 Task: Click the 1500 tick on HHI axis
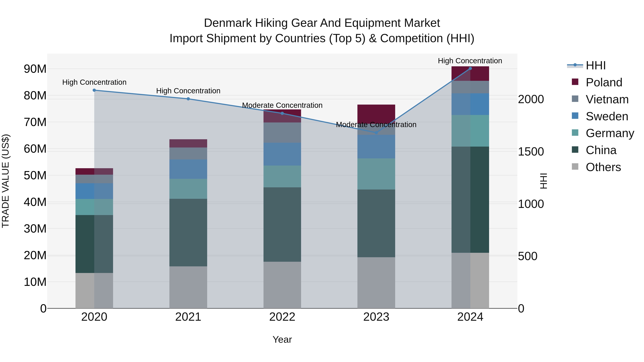531,151
